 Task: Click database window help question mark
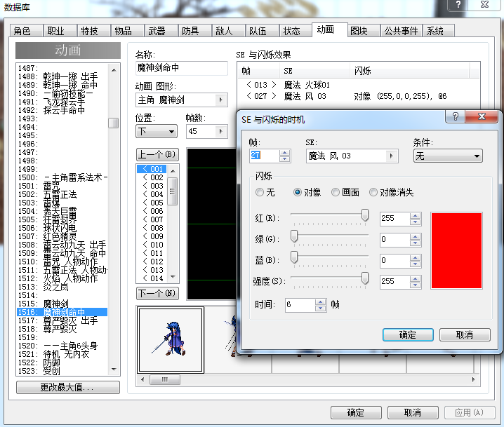point(458,4)
